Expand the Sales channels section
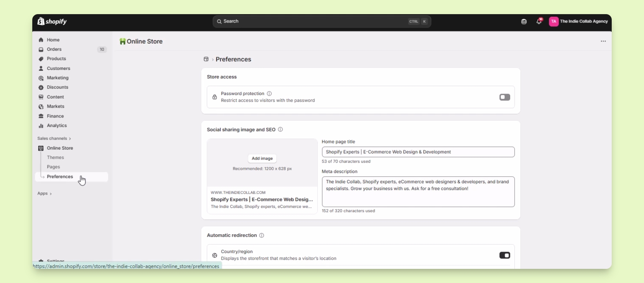Viewport: 644px width, 283px height. point(54,138)
